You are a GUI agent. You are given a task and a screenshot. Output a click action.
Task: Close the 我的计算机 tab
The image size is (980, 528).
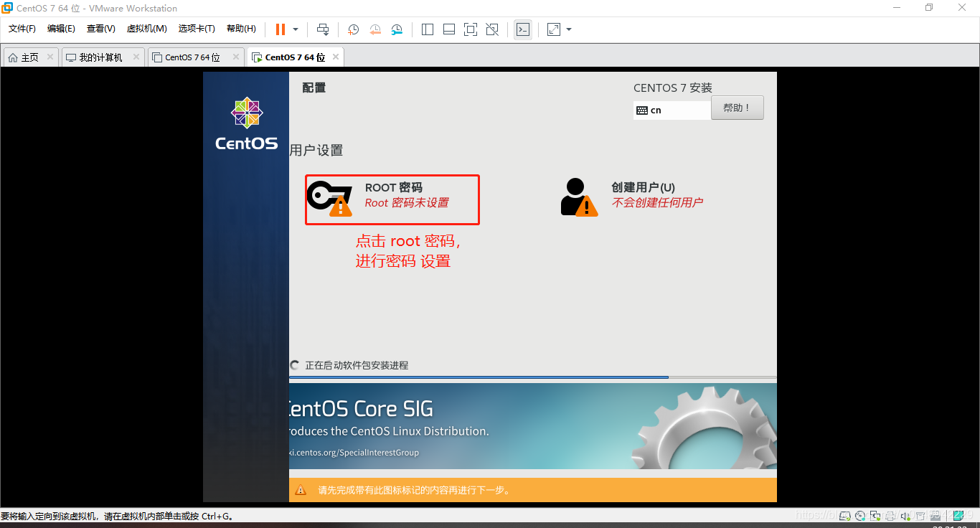135,57
